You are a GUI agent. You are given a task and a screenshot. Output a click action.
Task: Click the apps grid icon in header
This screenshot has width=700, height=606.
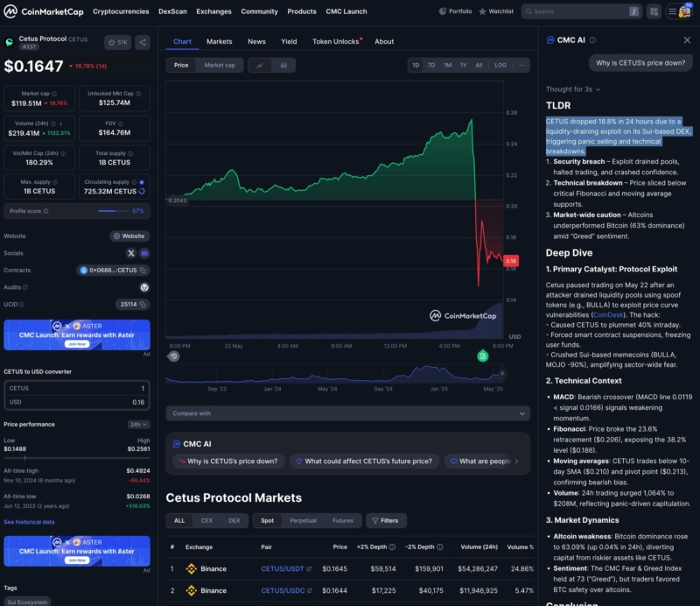coord(654,11)
